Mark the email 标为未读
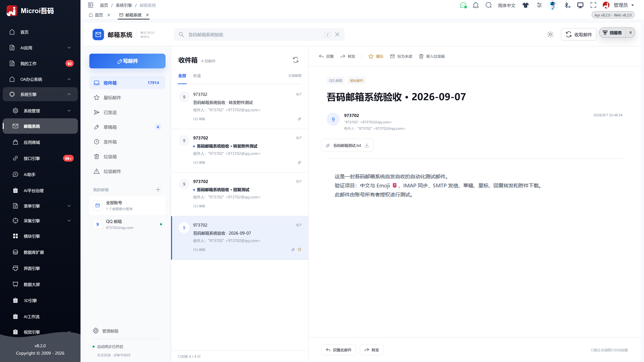 click(x=401, y=56)
